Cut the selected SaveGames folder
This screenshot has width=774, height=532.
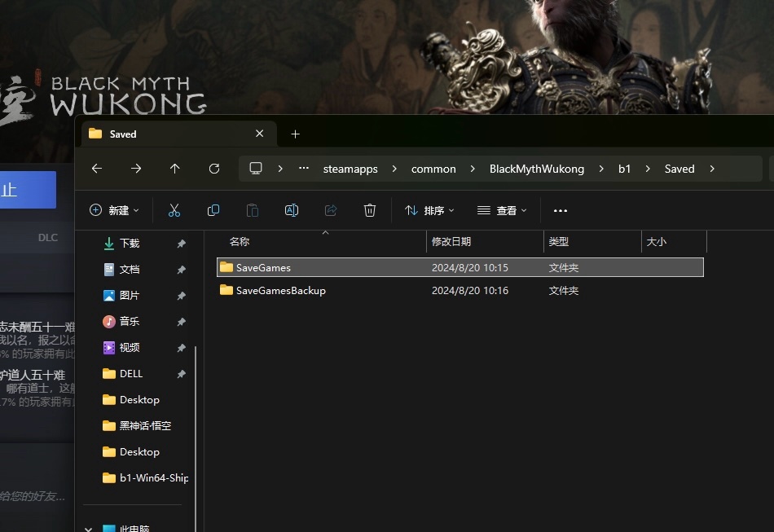(174, 211)
